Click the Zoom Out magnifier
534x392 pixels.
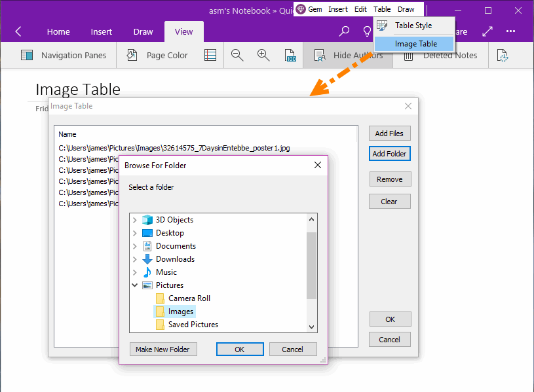pos(237,56)
